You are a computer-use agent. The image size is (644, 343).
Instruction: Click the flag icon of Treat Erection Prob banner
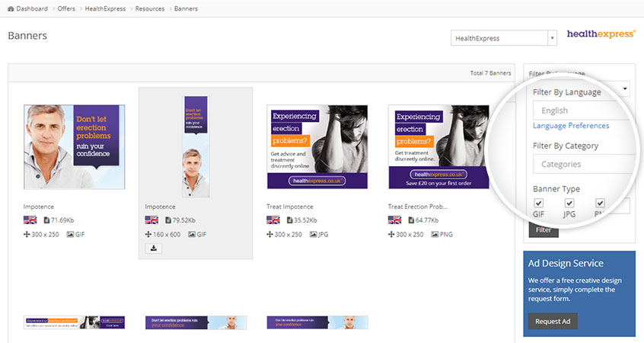click(394, 220)
